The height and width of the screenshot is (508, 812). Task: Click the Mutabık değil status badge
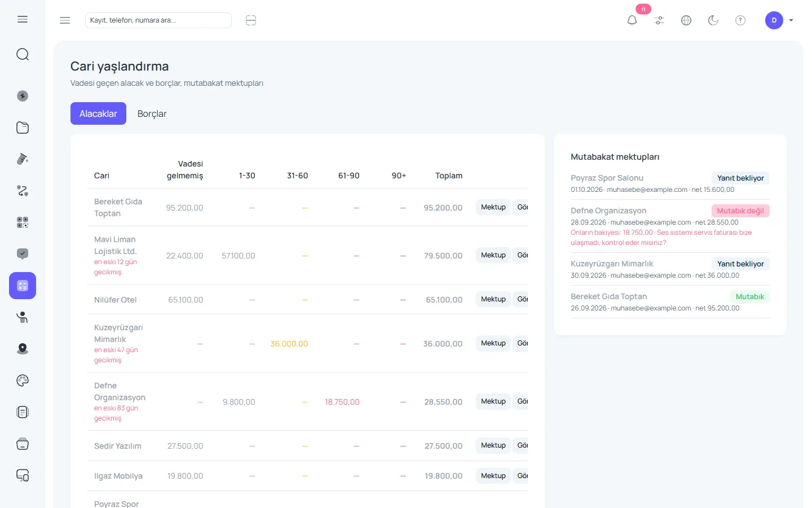[740, 211]
